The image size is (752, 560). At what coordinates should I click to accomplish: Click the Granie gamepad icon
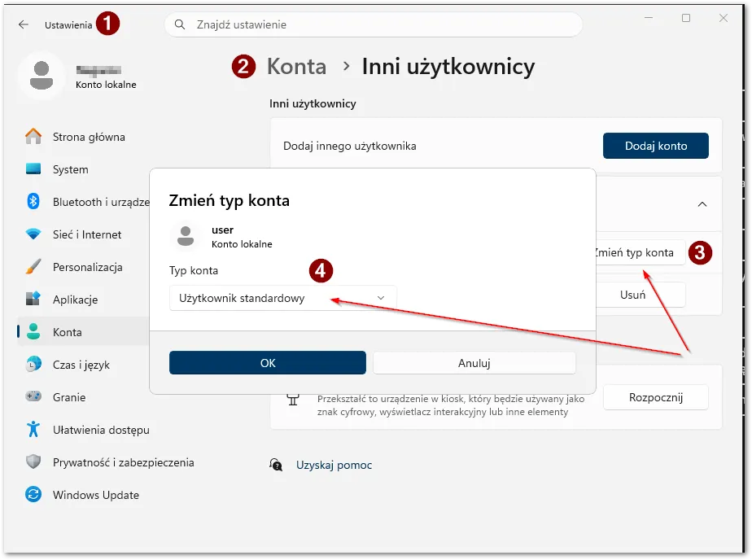click(x=33, y=396)
